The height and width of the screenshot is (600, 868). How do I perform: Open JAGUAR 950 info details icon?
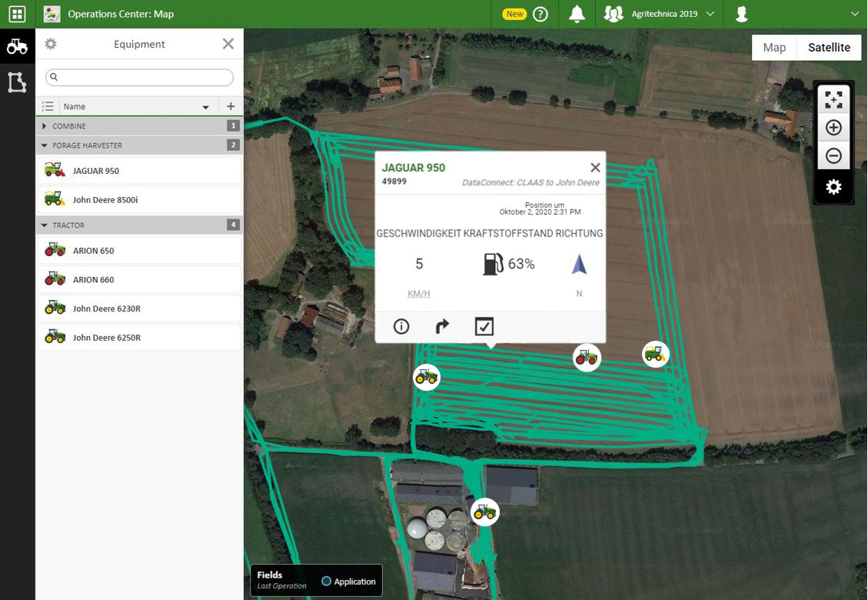[x=401, y=327]
